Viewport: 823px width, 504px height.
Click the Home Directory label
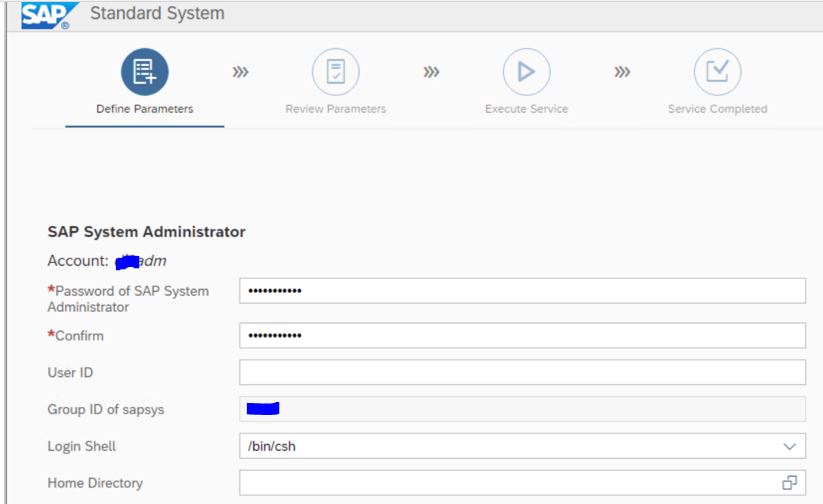tap(95, 482)
